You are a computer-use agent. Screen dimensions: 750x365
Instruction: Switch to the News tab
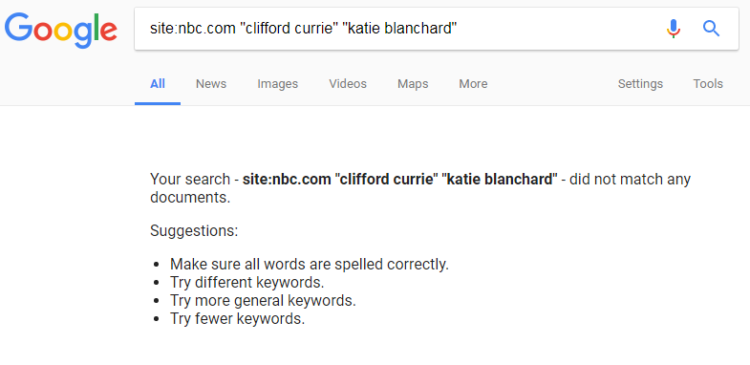211,84
